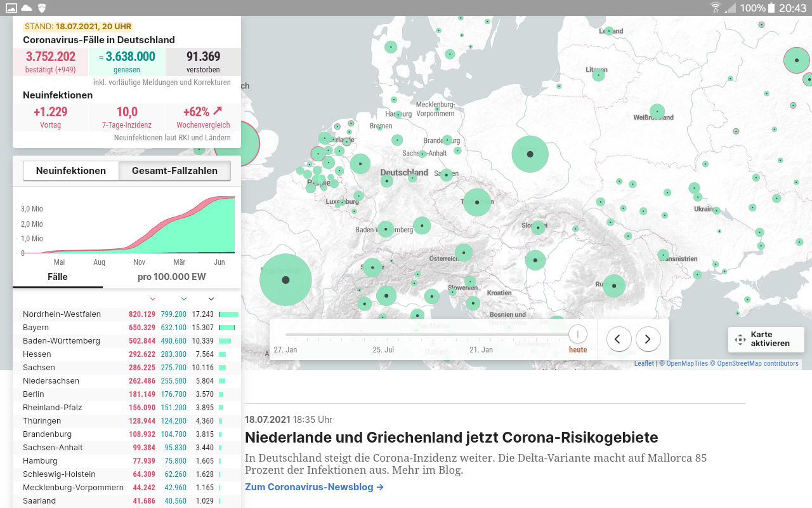The width and height of the screenshot is (812, 508).
Task: Select the Niedersachsen row
Action: [127, 381]
